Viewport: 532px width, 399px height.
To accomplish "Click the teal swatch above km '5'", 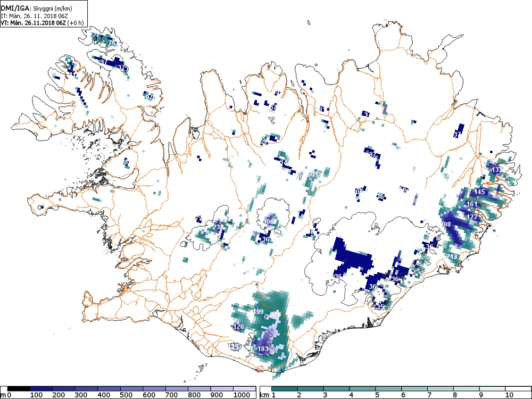I will pos(388,389).
